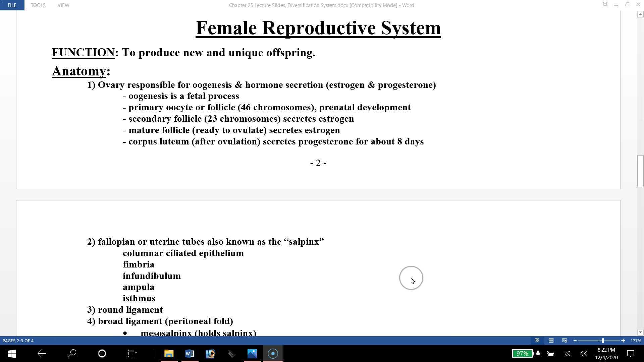Click the Wi-Fi icon in the system tray

point(567,353)
